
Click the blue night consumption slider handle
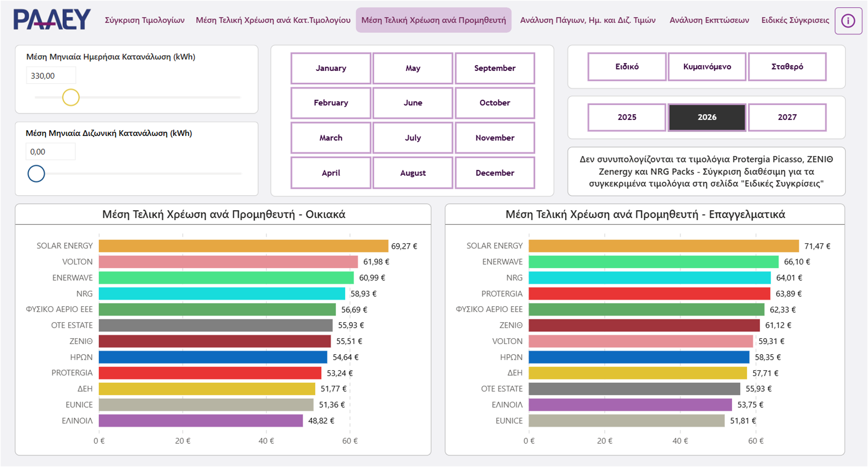coord(36,174)
